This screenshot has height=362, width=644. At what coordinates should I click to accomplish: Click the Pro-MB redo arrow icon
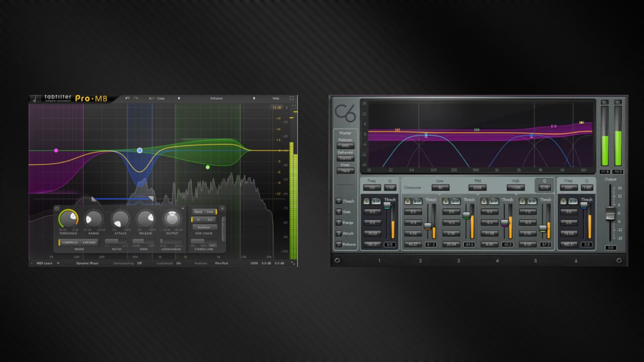(x=136, y=98)
